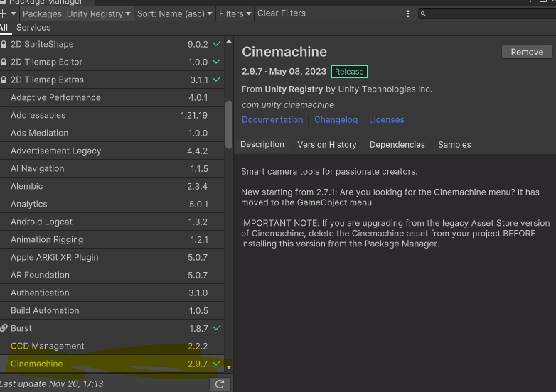Open the Licenses link
This screenshot has width=556, height=392.
point(387,120)
